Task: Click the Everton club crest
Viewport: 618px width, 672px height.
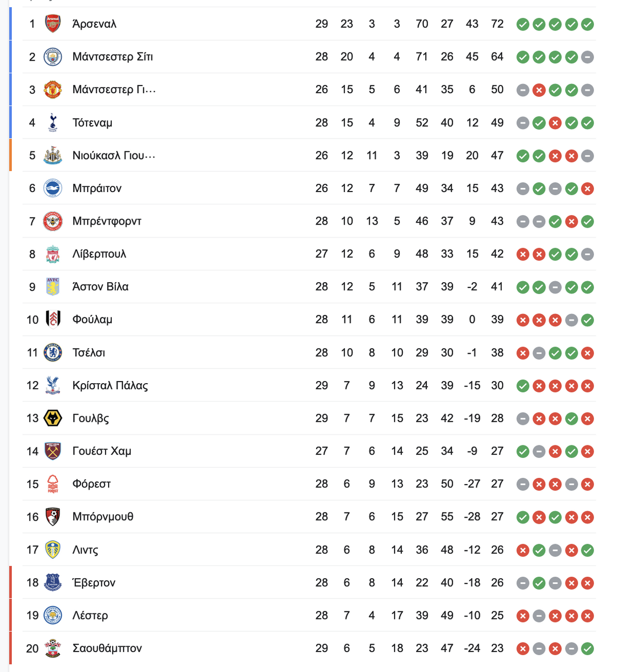Action: click(53, 582)
